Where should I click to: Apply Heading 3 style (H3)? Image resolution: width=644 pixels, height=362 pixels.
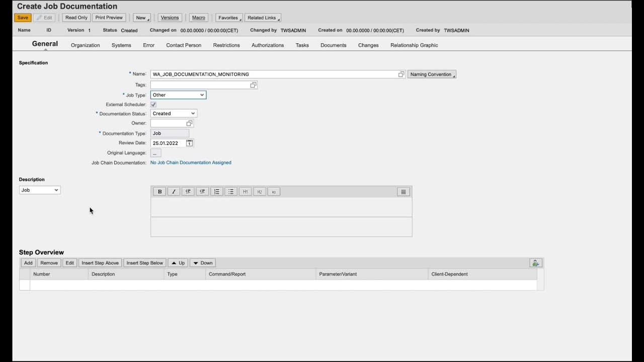pos(274,192)
